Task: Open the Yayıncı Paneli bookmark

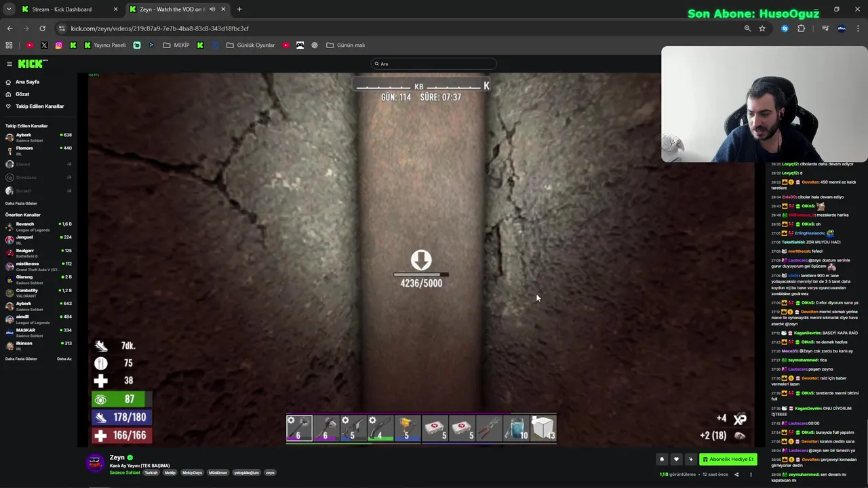Action: [x=104, y=45]
